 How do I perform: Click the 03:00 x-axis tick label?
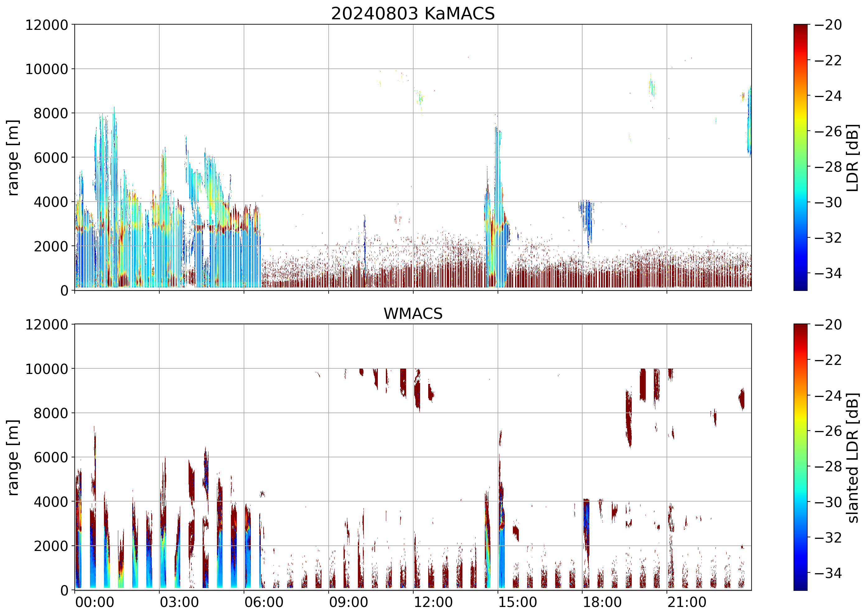pyautogui.click(x=179, y=602)
